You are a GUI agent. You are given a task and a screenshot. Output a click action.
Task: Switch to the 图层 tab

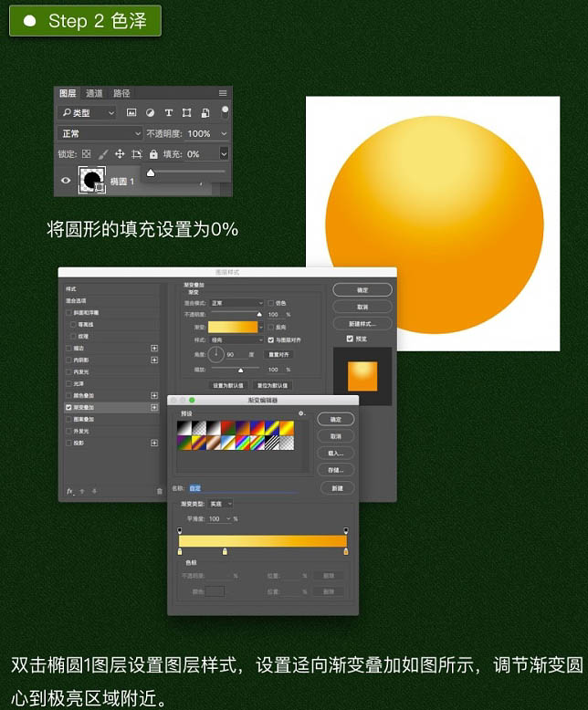(68, 93)
